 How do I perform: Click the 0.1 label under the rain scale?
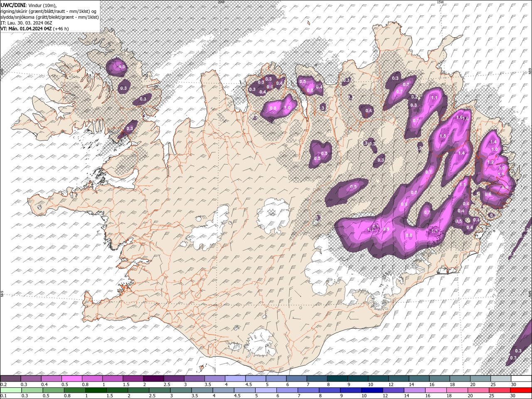pos(3,396)
